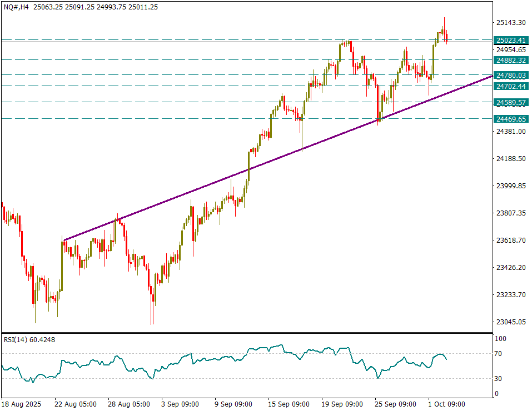Click the 18 Aug 2025 date label
Screen dimensions: 532x411
pyautogui.click(x=22, y=404)
